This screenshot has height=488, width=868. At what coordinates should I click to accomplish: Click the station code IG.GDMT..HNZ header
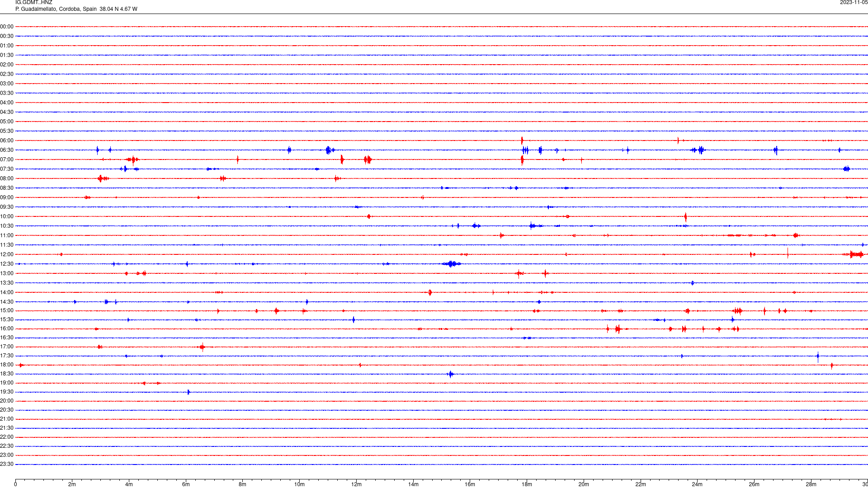(x=34, y=3)
